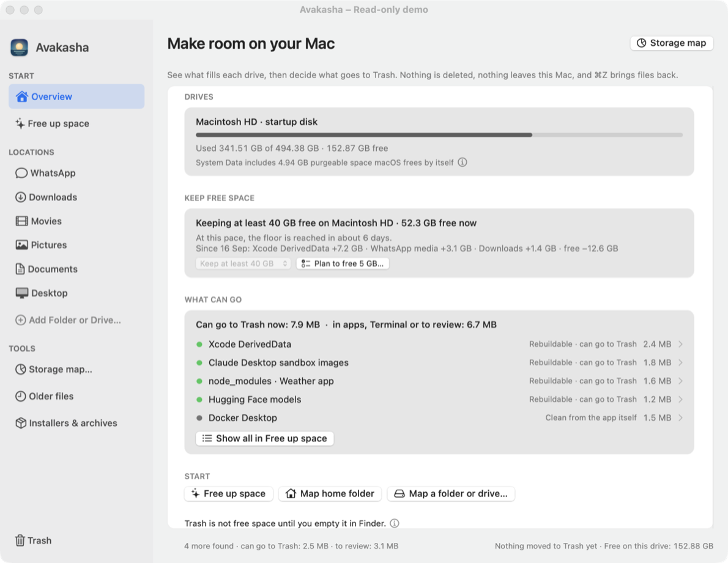
Task: Click the Pictures photo icon
Action: pos(21,245)
